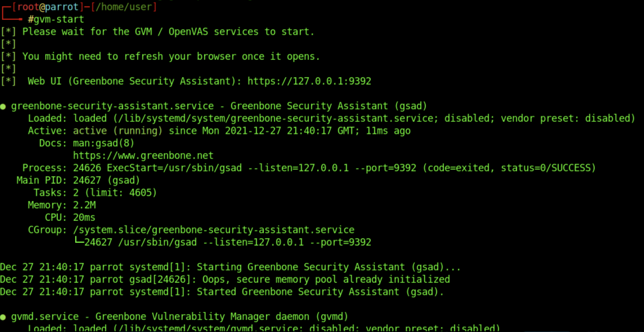Click the root@parrot prompt label
644x332 pixels.
[x=41, y=7]
